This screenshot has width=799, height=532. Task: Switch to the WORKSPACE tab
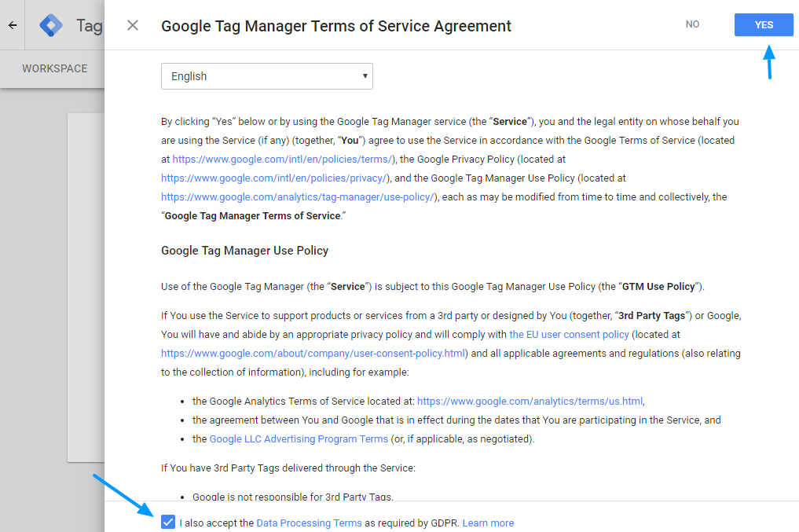(x=54, y=68)
